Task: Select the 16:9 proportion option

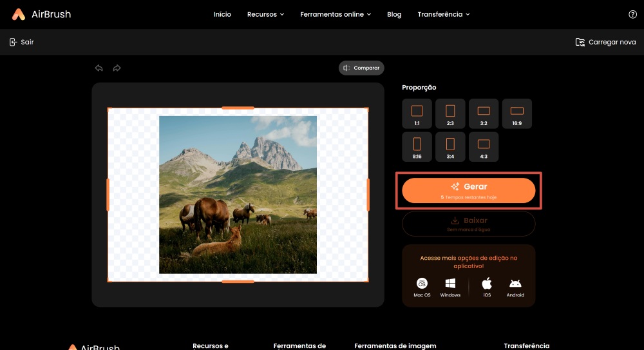Action: 517,113
